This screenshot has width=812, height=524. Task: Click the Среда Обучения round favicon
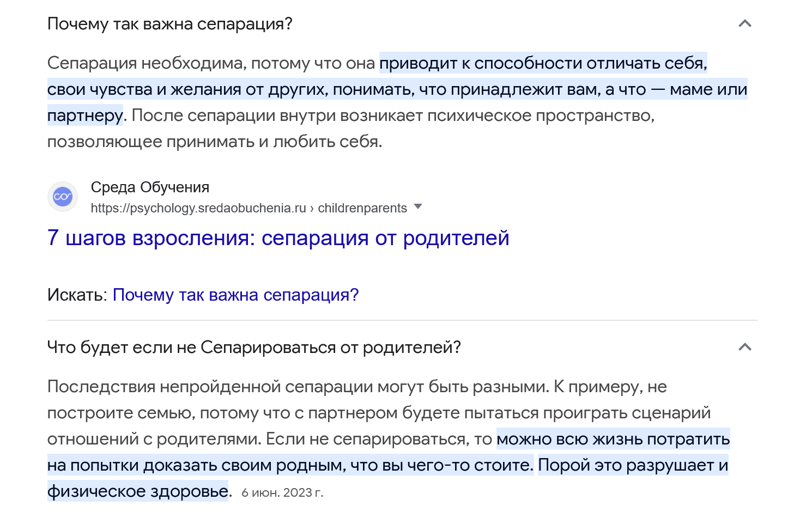[x=63, y=197]
